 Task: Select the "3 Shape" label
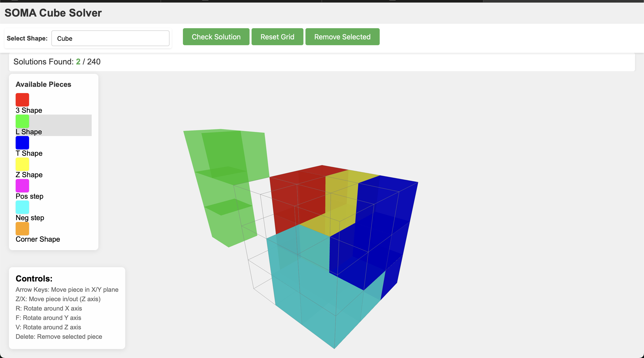(29, 110)
